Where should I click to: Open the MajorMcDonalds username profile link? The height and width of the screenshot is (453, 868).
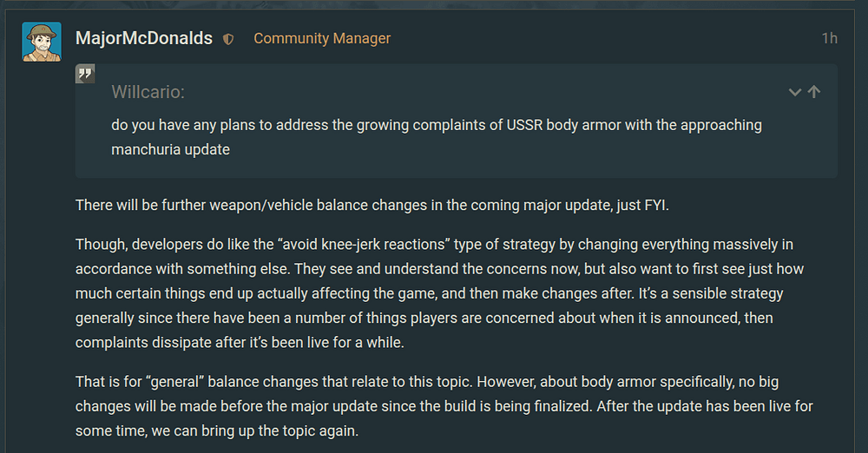(144, 38)
